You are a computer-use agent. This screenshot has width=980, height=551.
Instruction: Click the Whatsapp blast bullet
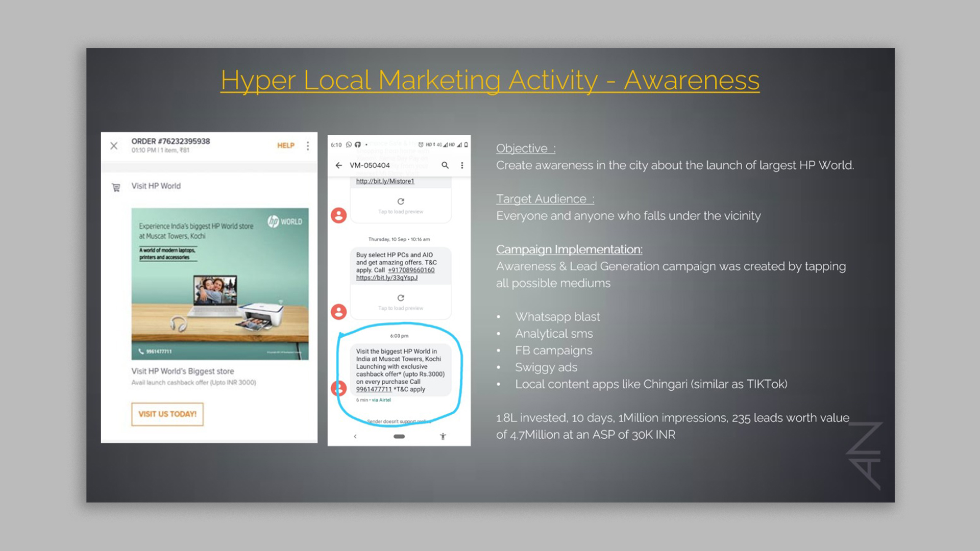pos(557,317)
